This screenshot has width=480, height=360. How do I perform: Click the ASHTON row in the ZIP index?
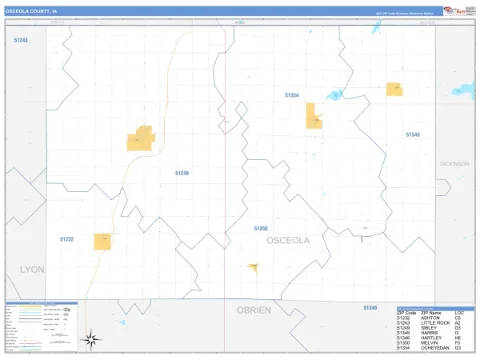point(430,318)
